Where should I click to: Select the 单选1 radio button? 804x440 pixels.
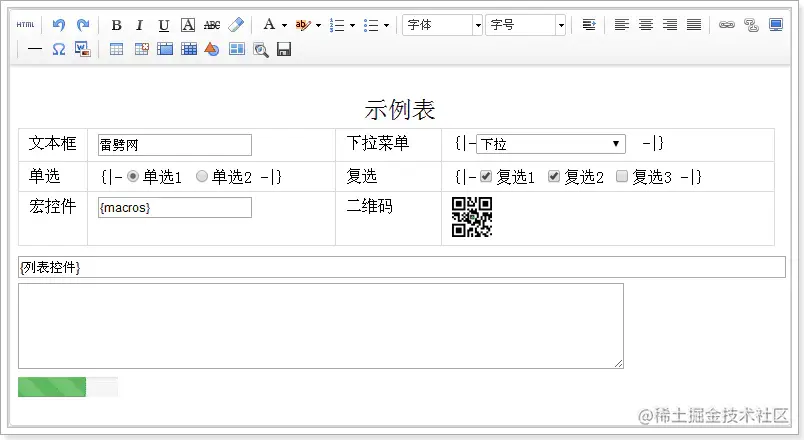coord(133,176)
